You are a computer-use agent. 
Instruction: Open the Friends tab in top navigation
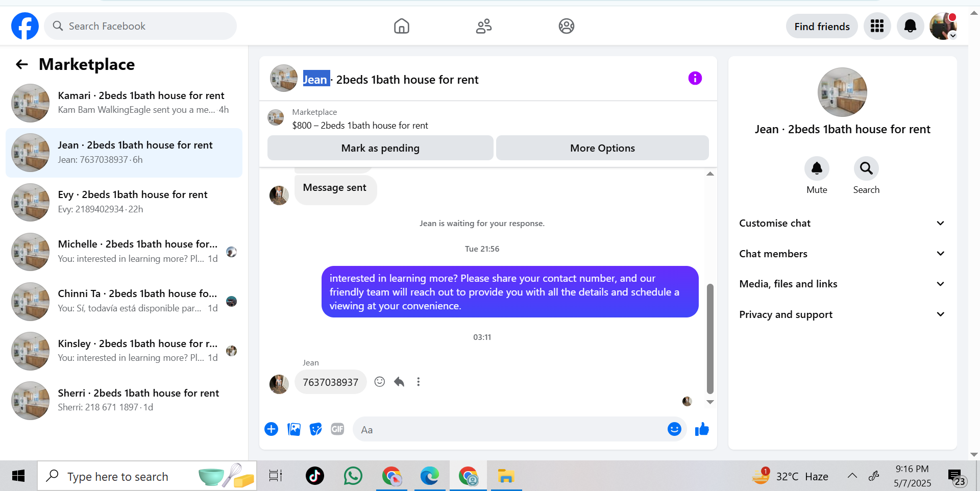tap(484, 26)
